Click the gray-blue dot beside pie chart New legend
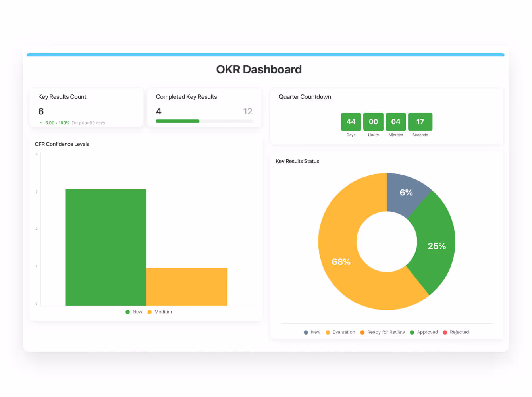 coord(306,333)
